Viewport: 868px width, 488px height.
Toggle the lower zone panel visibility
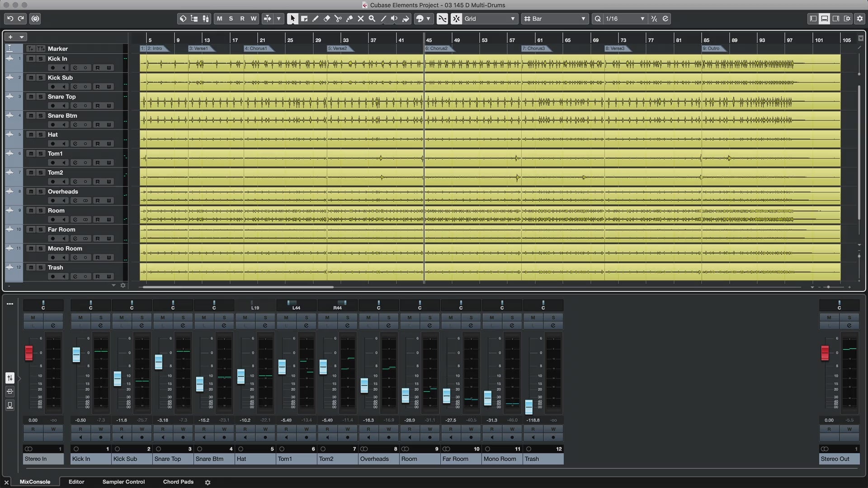click(824, 19)
